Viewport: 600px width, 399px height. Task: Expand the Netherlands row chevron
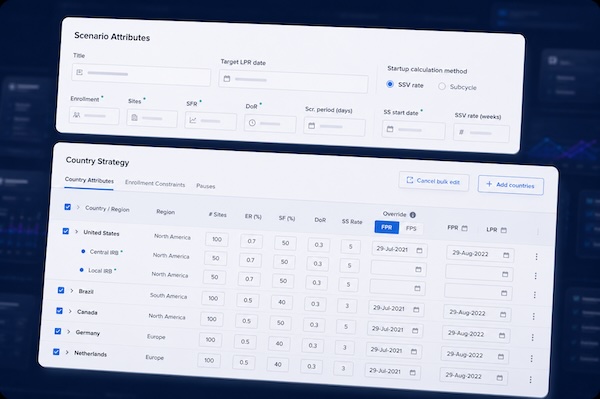(67, 352)
